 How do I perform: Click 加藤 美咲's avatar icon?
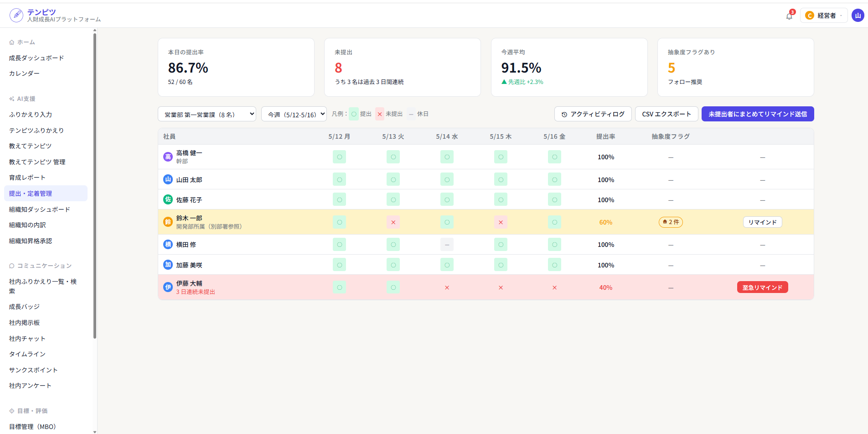pyautogui.click(x=168, y=265)
